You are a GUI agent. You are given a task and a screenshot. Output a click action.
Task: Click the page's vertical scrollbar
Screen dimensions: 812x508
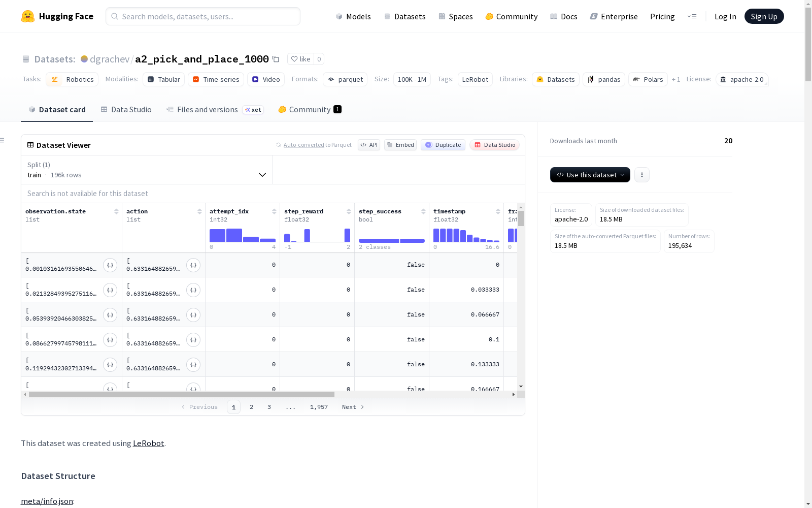click(808, 45)
